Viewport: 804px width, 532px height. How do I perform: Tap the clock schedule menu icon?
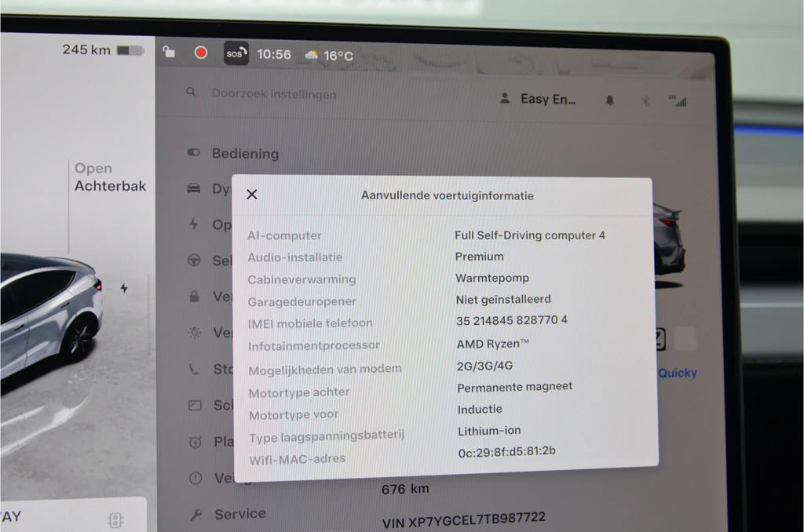pos(196,442)
